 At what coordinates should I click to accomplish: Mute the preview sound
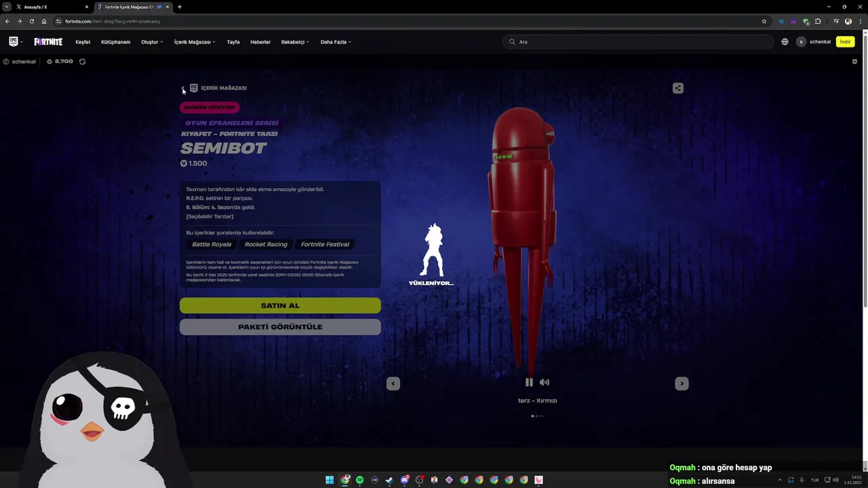(545, 382)
